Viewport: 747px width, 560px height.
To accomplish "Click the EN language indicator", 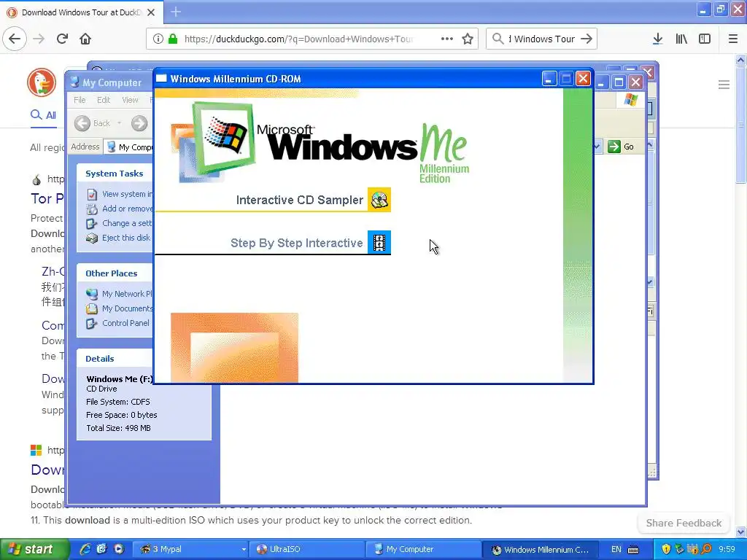I will pyautogui.click(x=616, y=549).
